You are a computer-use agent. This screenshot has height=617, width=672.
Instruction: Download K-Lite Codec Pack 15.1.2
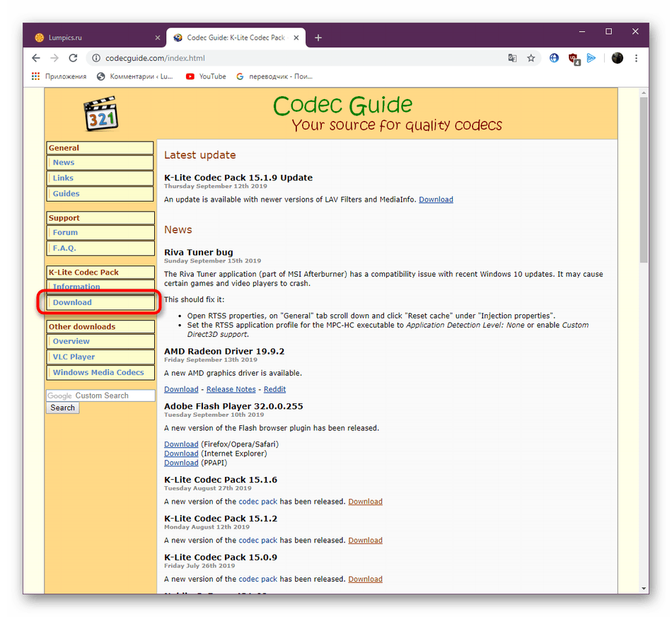pos(365,541)
